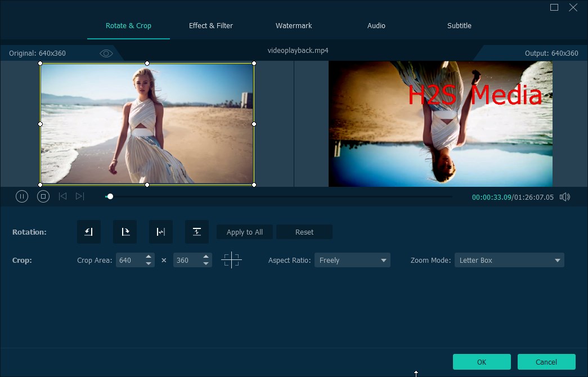The height and width of the screenshot is (377, 588).
Task: Maximize the editor window
Action: tap(554, 7)
